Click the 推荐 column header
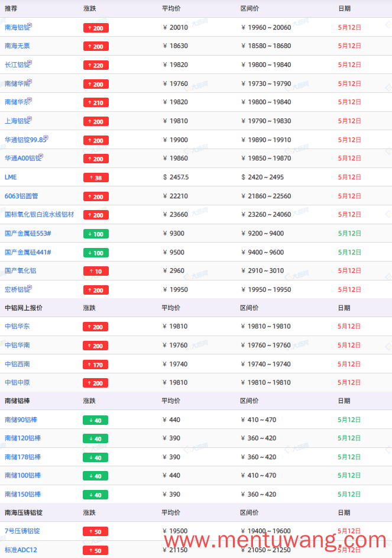Viewport: 392px width, 558px height. tap(11, 8)
